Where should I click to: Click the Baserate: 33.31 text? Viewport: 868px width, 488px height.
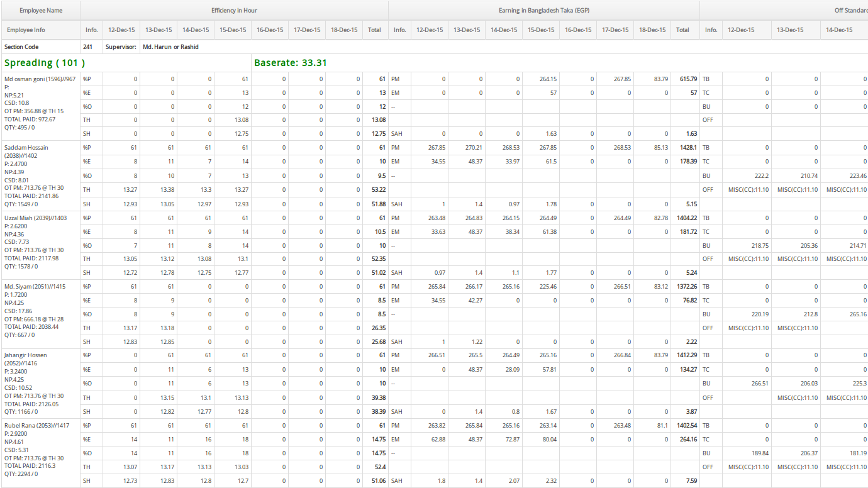[x=291, y=63]
